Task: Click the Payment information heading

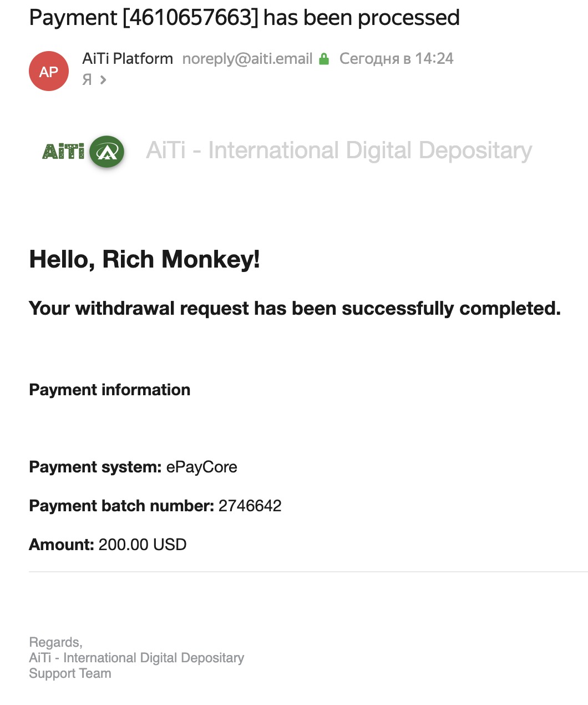Action: tap(109, 390)
